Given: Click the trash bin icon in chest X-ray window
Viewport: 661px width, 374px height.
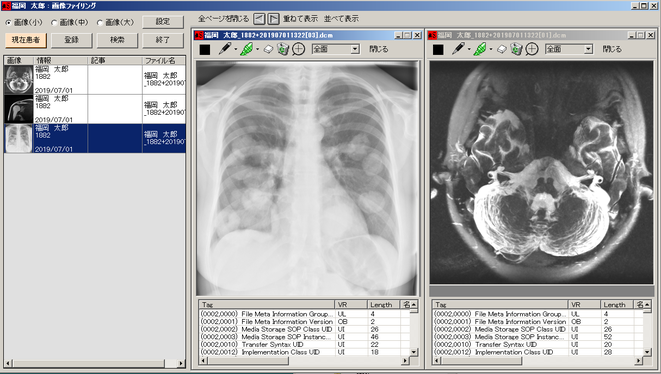Looking at the screenshot, I should coord(283,49).
